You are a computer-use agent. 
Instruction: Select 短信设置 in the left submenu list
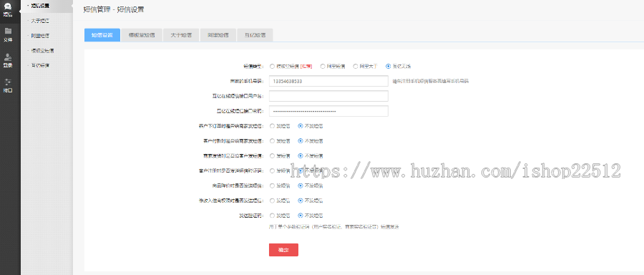(x=40, y=6)
